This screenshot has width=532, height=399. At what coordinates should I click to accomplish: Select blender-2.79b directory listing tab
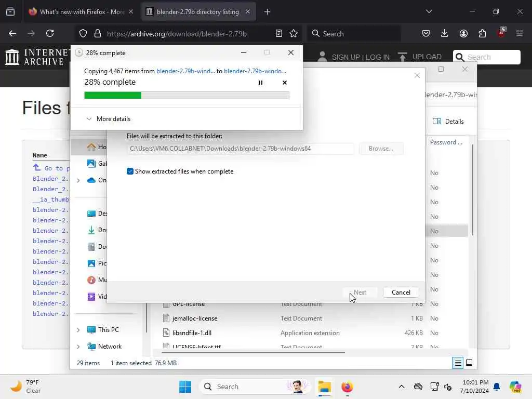(198, 12)
